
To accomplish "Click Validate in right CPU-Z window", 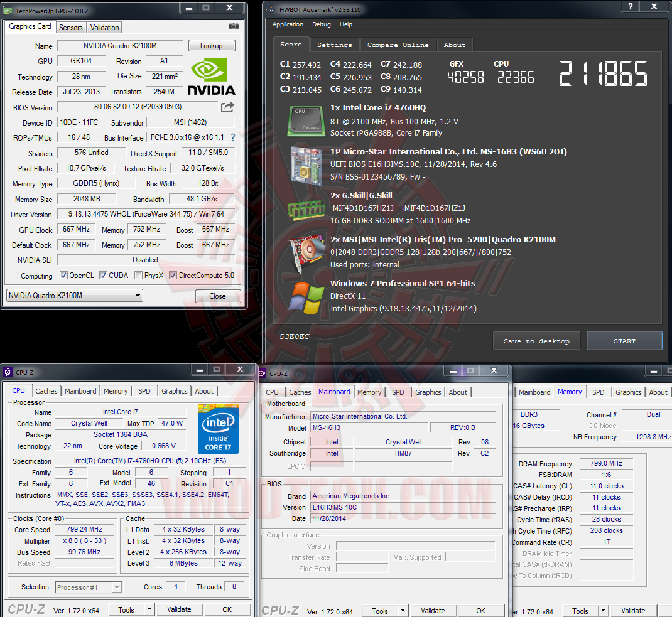I will [x=634, y=611].
